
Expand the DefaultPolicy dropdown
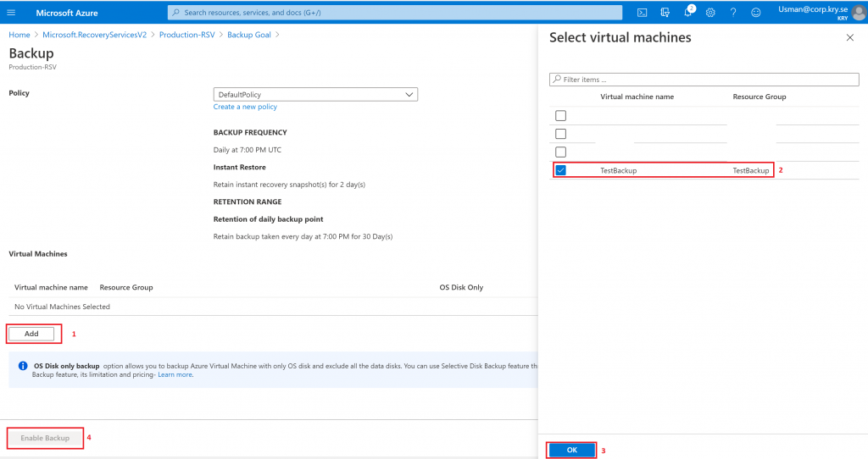(315, 95)
